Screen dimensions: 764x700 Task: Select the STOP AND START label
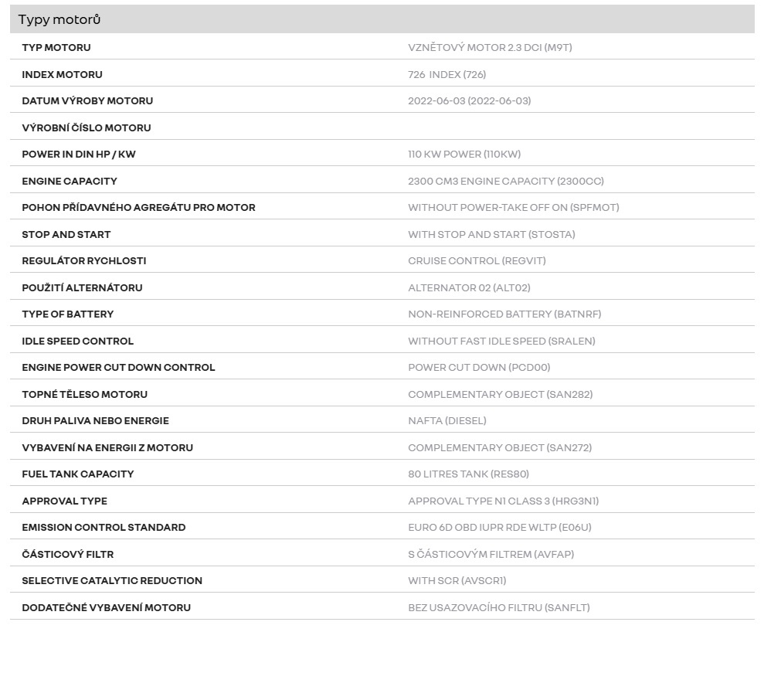[x=66, y=234]
